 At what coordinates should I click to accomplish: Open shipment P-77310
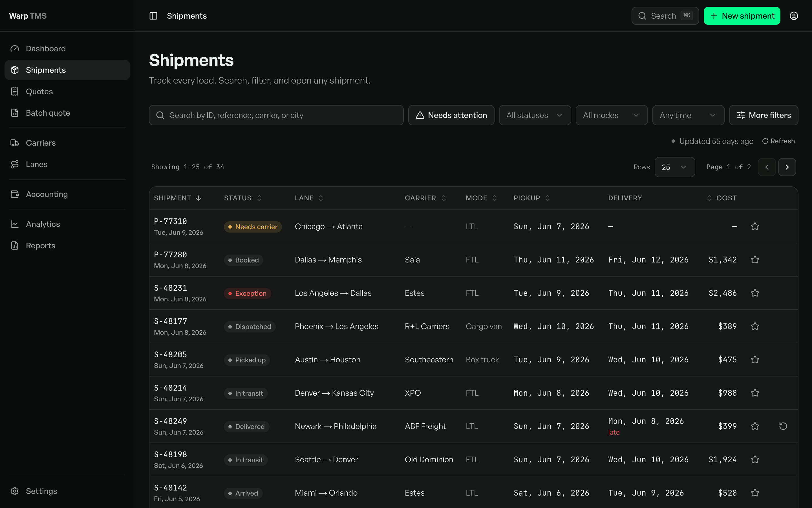click(x=171, y=222)
